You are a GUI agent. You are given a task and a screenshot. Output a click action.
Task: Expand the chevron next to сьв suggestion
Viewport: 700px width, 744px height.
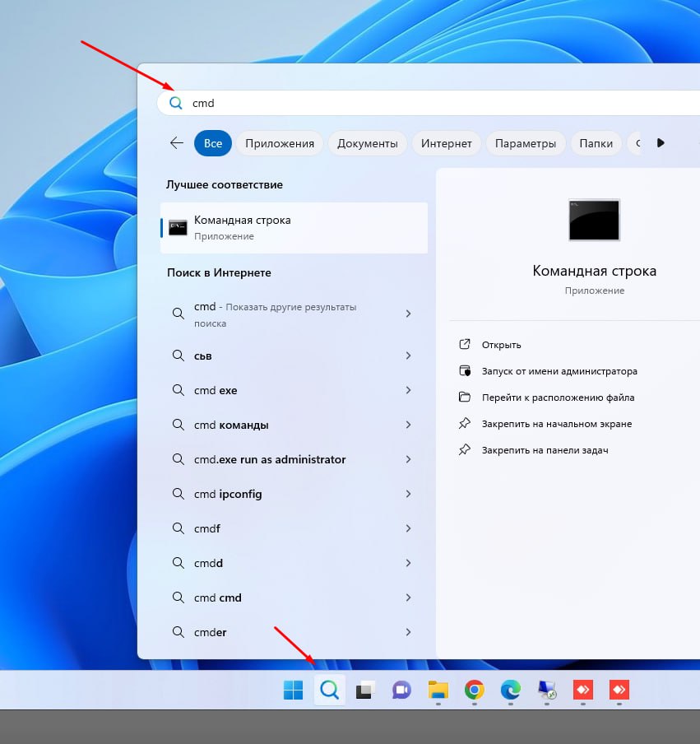click(408, 356)
